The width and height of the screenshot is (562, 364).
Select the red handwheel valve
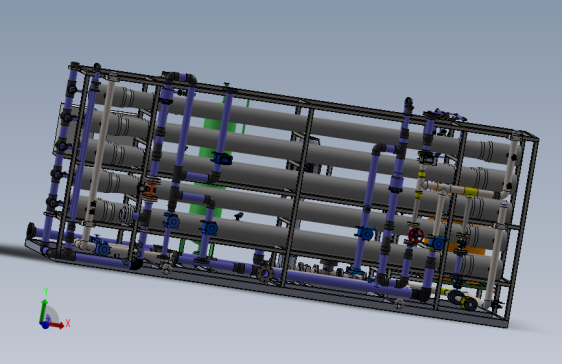click(x=416, y=235)
